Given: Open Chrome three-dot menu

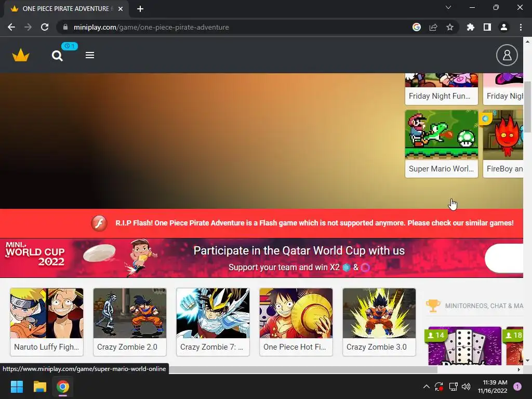Looking at the screenshot, I should [x=521, y=27].
